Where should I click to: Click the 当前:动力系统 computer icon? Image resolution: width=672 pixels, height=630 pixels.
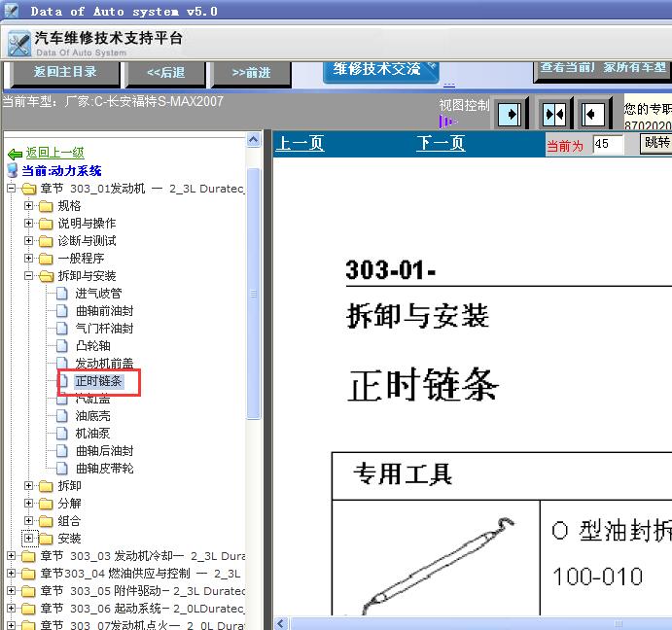[x=13, y=170]
